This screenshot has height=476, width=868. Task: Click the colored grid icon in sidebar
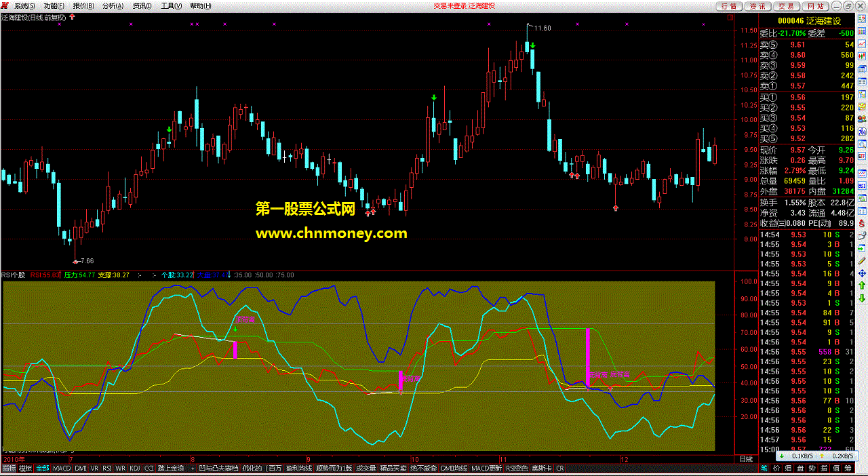[861, 31]
